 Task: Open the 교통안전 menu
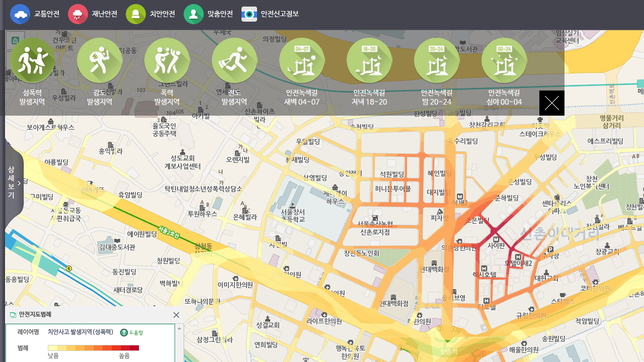35,14
